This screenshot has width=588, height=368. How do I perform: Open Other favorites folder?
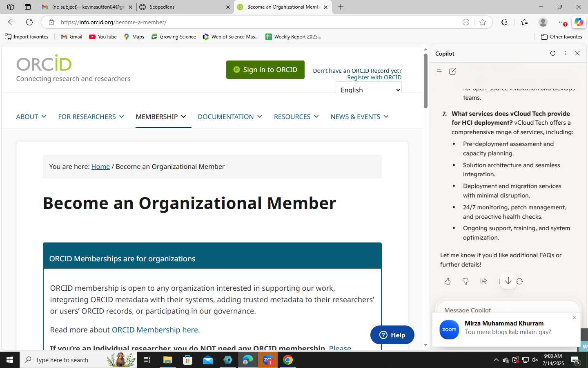[561, 37]
